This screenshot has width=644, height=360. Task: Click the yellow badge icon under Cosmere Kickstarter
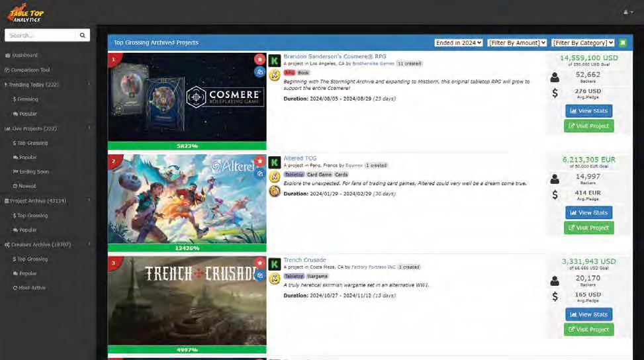coord(275,75)
